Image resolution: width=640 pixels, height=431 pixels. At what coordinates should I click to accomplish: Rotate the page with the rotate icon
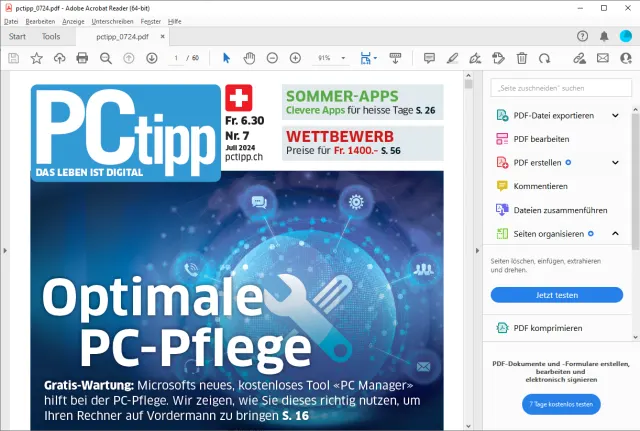tap(544, 58)
